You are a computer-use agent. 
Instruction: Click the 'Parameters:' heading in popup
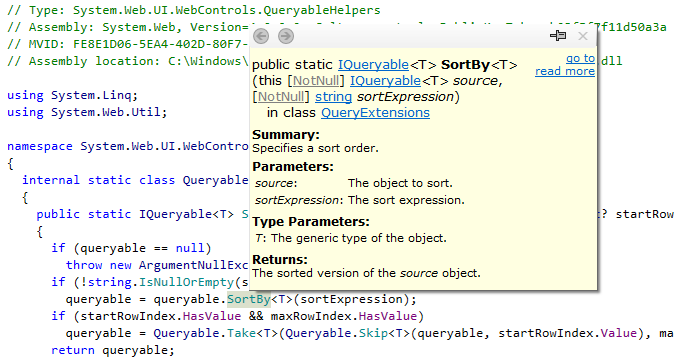[x=293, y=167]
